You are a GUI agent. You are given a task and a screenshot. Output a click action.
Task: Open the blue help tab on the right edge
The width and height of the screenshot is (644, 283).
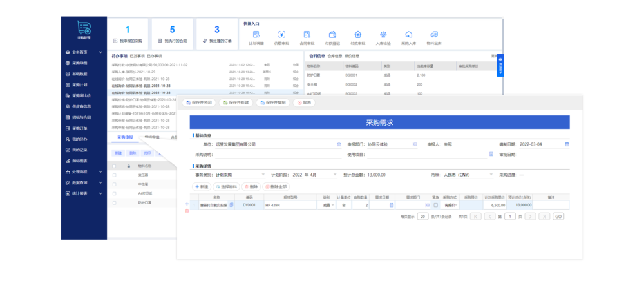tap(500, 65)
